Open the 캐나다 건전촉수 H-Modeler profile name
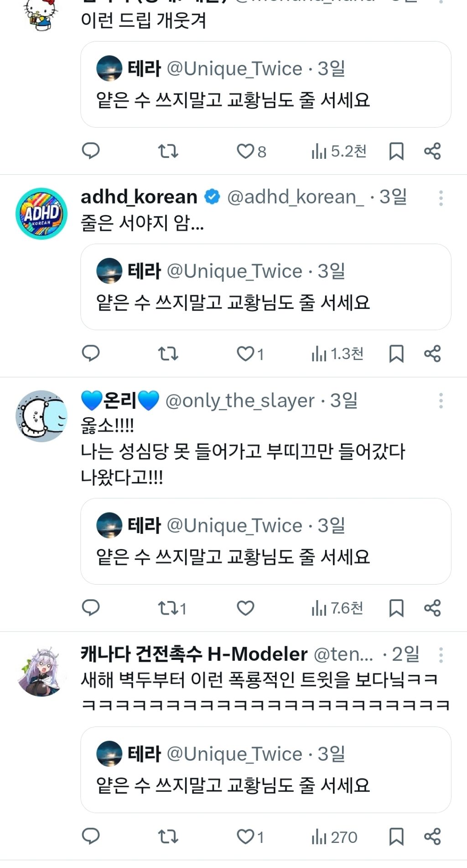 coord(194,654)
